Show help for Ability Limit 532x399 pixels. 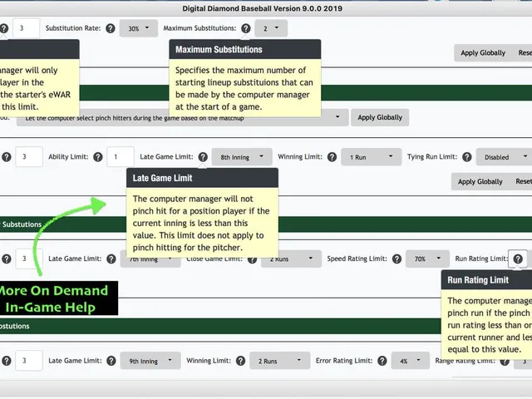pos(98,157)
